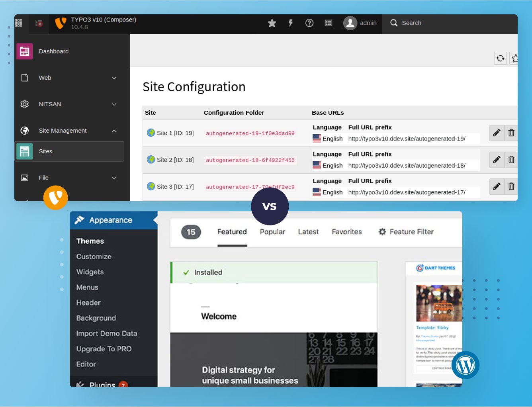The height and width of the screenshot is (407, 532).
Task: Open TYPO3 help via the question mark icon
Action: point(309,23)
